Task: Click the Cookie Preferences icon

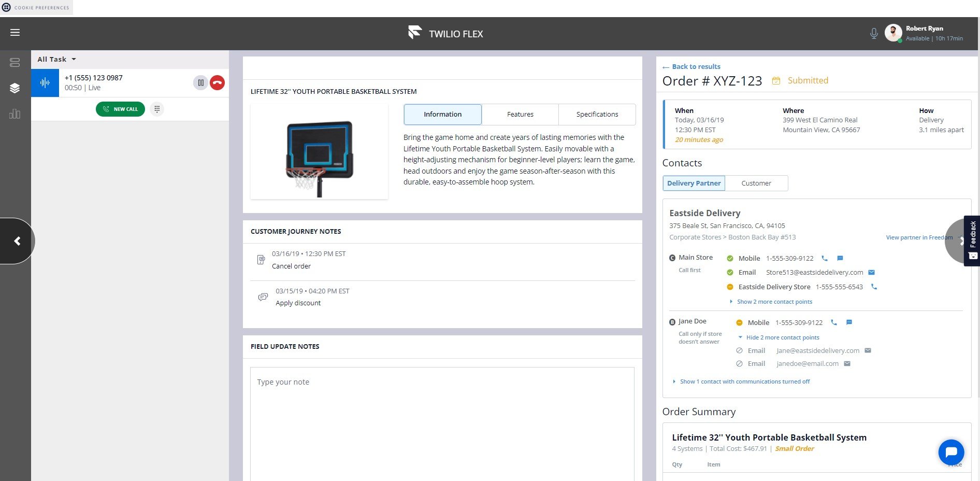Action: click(7, 7)
